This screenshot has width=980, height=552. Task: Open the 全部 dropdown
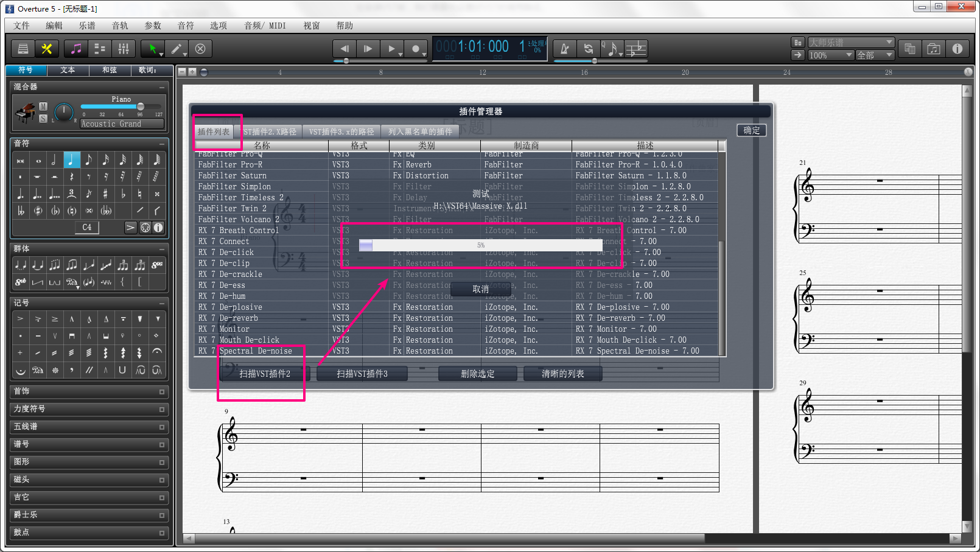point(875,55)
